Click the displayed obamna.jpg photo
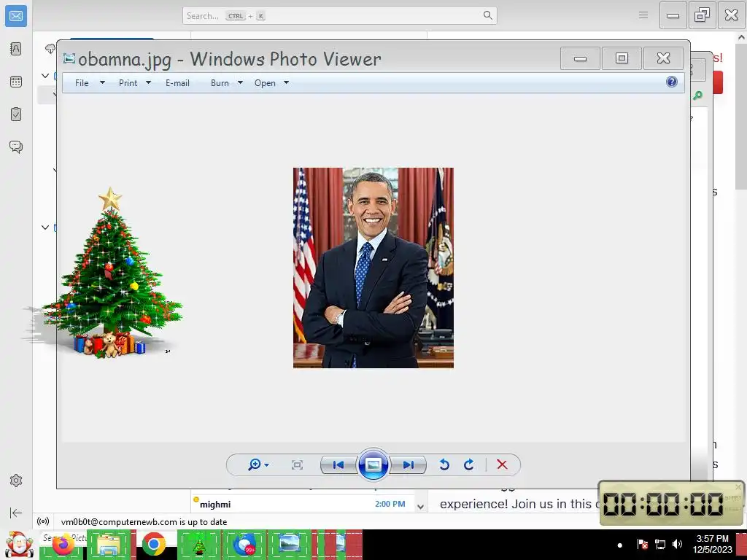Viewport: 747px width, 560px height. coord(373,268)
